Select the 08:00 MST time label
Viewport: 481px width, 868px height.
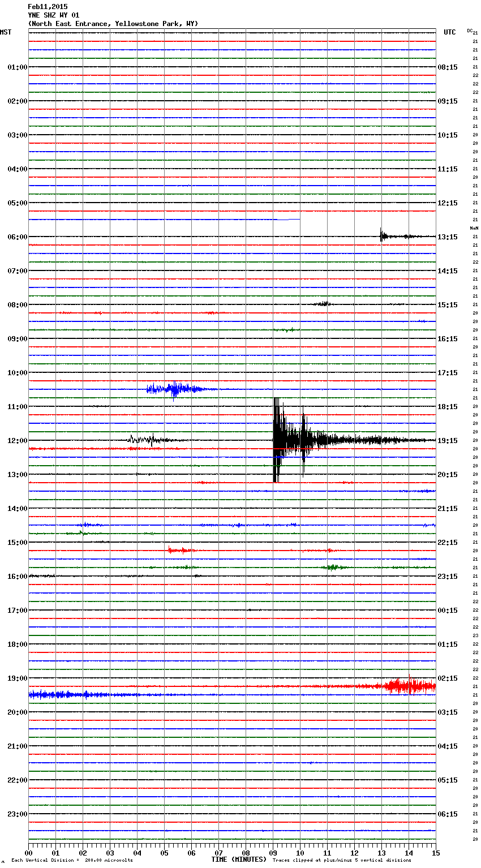pos(18,305)
